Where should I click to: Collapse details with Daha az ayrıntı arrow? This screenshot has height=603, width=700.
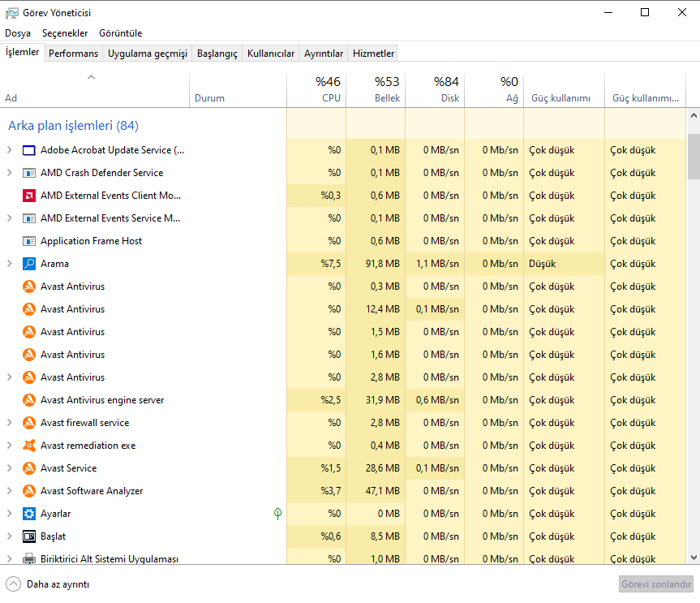pos(14,584)
